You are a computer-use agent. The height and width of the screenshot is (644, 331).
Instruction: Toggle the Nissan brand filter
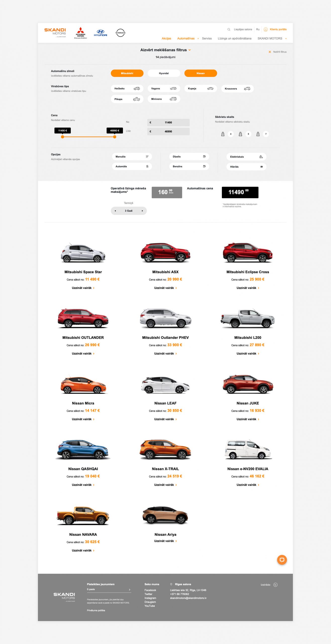[x=201, y=73]
